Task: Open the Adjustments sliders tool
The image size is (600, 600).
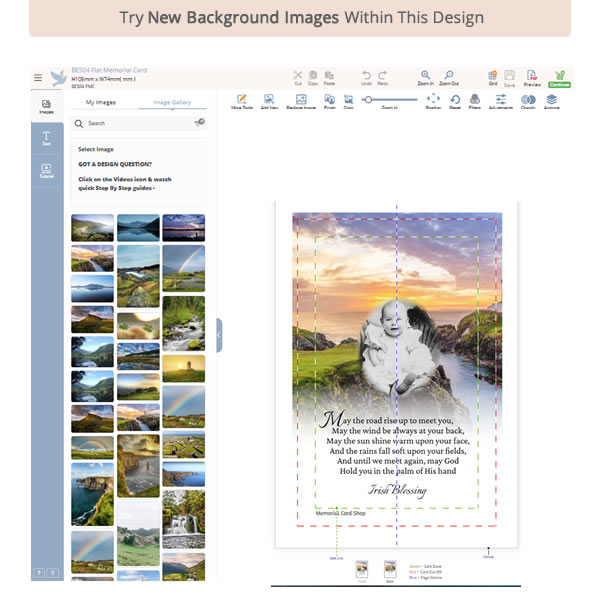Action: 501,101
